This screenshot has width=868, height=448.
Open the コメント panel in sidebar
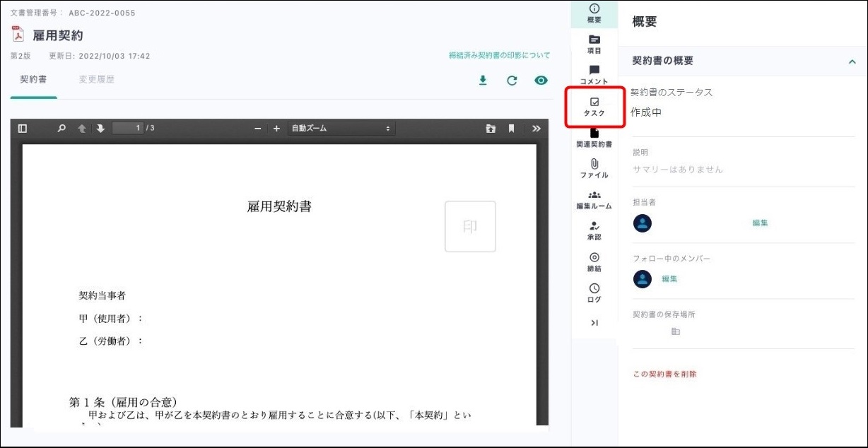pyautogui.click(x=594, y=75)
